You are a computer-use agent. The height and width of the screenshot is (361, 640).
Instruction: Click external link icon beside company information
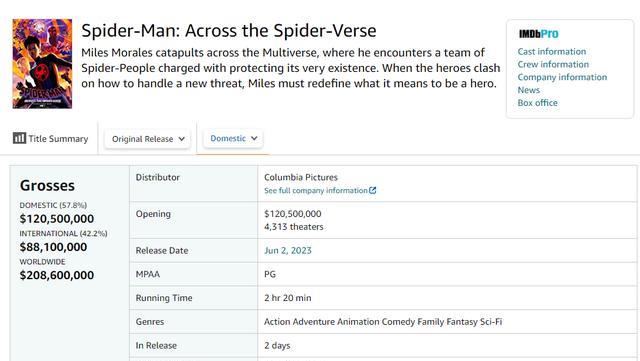[372, 190]
